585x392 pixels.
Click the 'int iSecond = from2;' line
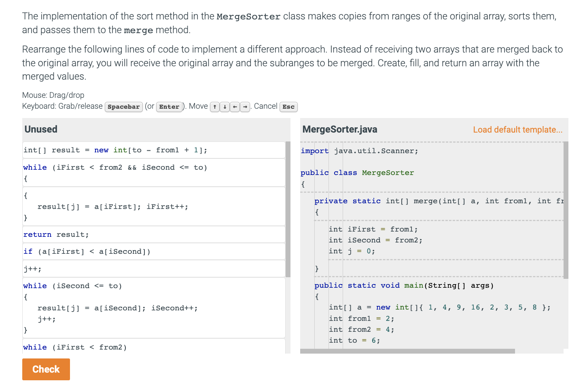(375, 240)
